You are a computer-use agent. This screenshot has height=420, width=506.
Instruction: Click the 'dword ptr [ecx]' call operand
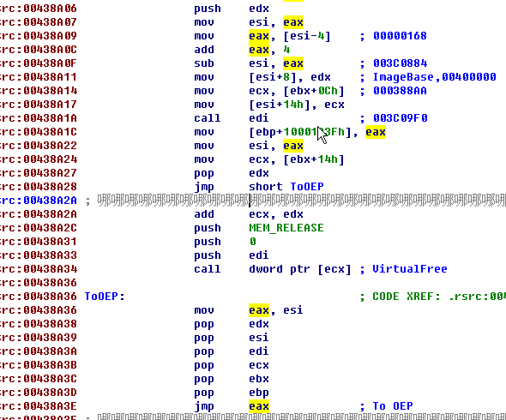coord(300,269)
